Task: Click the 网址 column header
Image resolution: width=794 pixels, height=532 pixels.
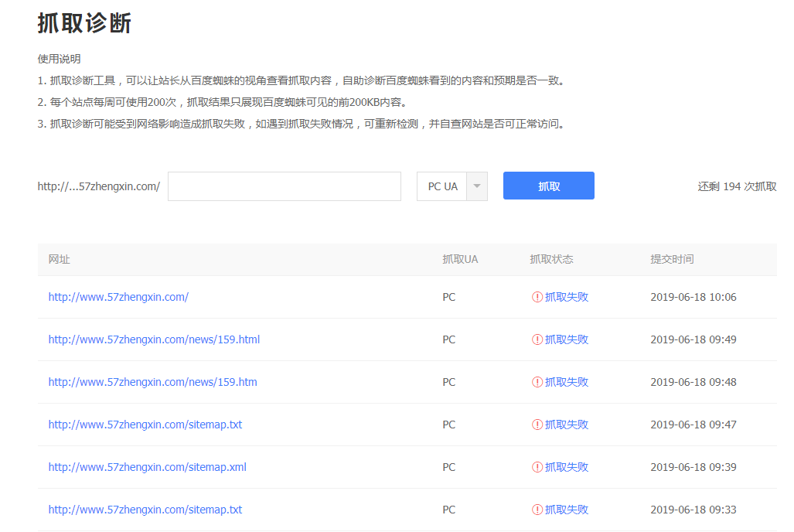Action: pos(59,259)
